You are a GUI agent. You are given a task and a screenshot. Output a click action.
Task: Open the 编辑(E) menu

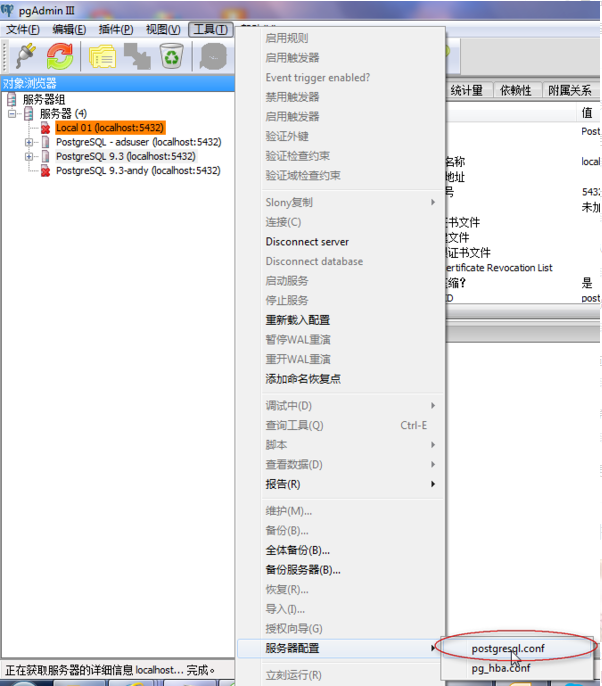(69, 29)
